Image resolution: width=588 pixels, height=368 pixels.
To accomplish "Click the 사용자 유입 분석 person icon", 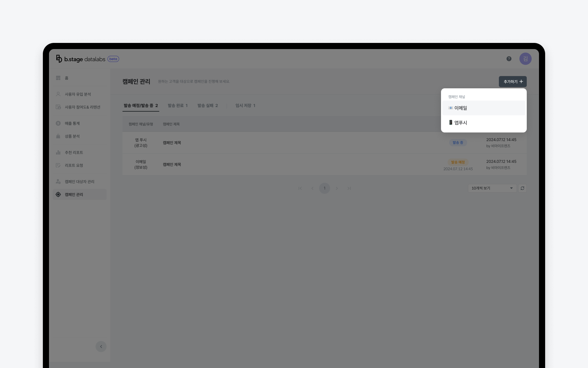I will 58,94.
